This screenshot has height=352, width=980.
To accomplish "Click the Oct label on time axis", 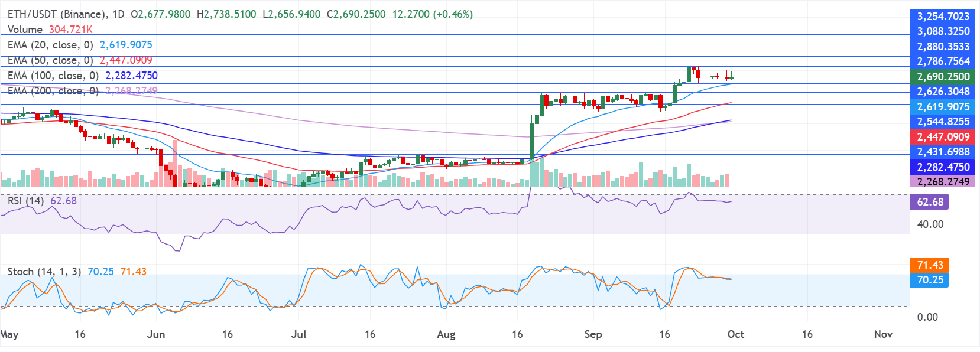I will click(736, 334).
